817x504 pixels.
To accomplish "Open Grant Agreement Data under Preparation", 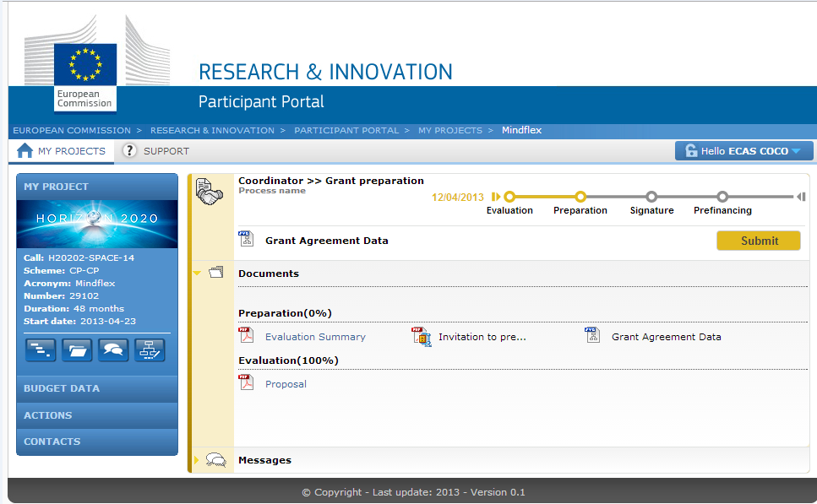I will tap(667, 337).
